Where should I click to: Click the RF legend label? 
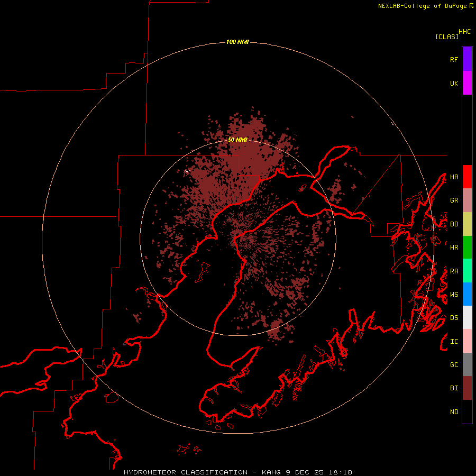pyautogui.click(x=454, y=59)
